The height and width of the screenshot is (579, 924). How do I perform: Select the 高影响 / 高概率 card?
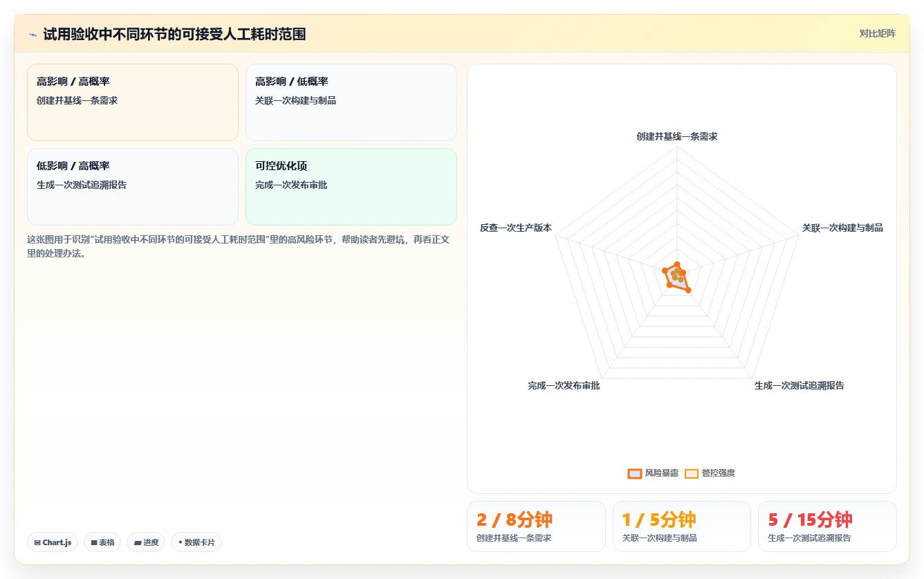coord(133,102)
